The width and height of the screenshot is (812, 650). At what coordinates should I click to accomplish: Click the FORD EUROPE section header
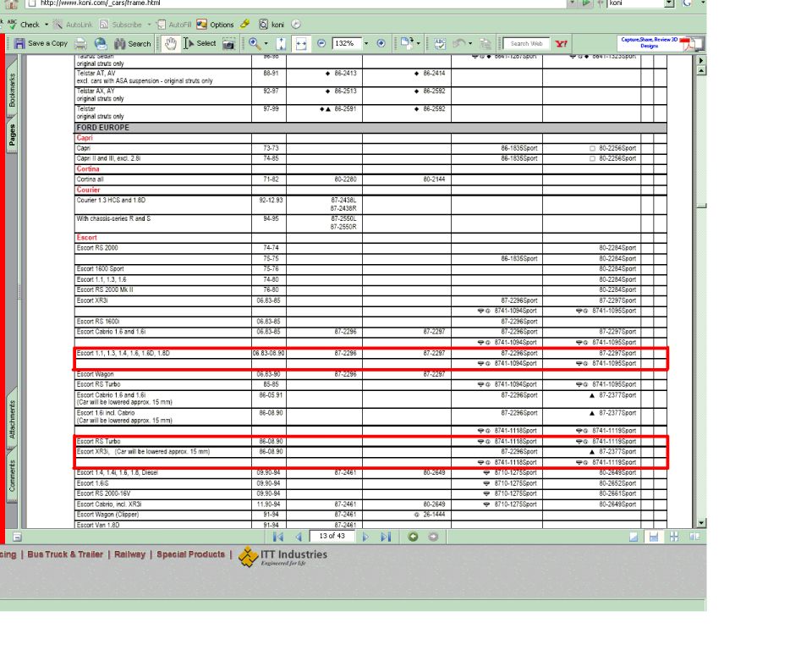[x=370, y=128]
